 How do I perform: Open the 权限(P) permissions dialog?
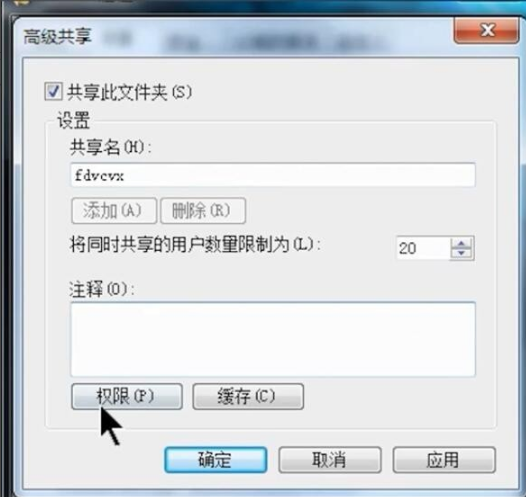click(x=127, y=396)
